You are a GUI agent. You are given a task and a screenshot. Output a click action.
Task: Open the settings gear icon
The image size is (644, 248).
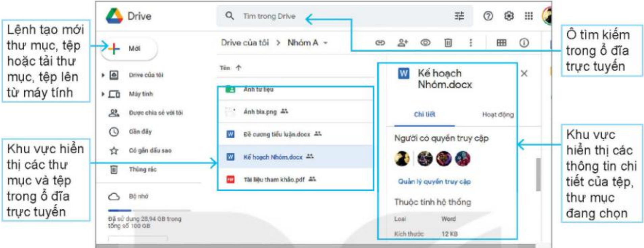[x=509, y=16]
